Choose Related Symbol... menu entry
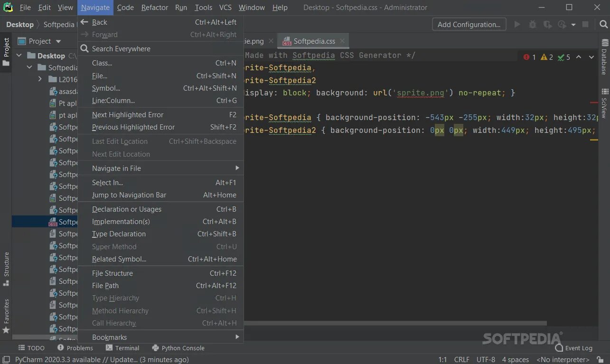This screenshot has width=610, height=364. (x=160, y=259)
